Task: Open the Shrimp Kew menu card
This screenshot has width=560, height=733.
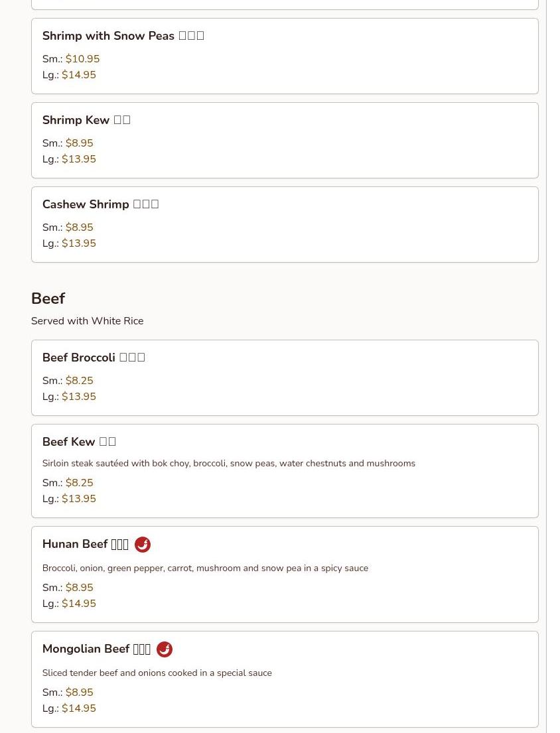Action: click(285, 140)
